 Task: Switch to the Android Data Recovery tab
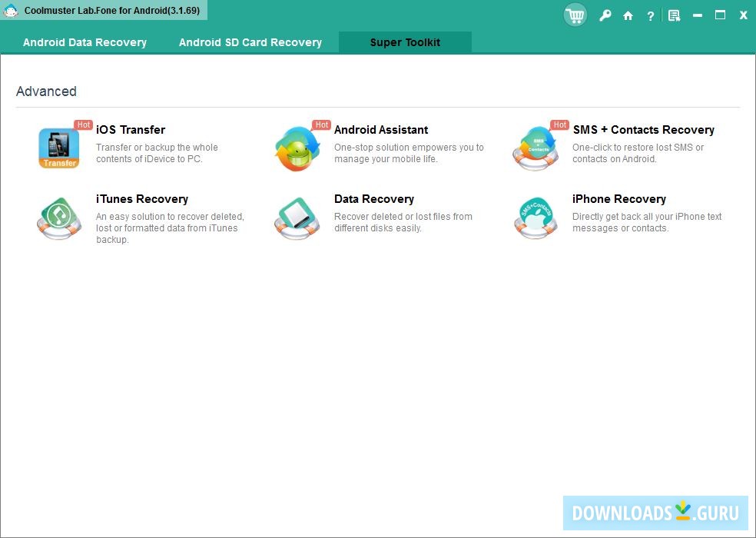coord(85,42)
